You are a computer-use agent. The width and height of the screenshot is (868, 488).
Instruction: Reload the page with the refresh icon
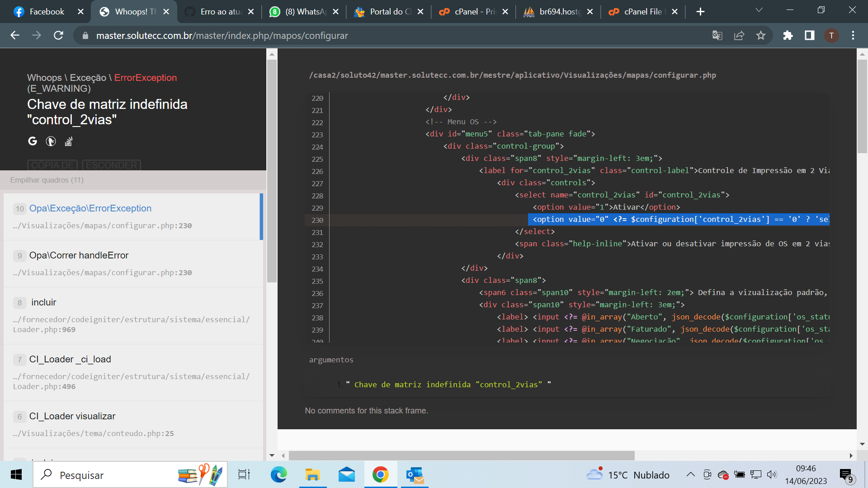pos(58,35)
